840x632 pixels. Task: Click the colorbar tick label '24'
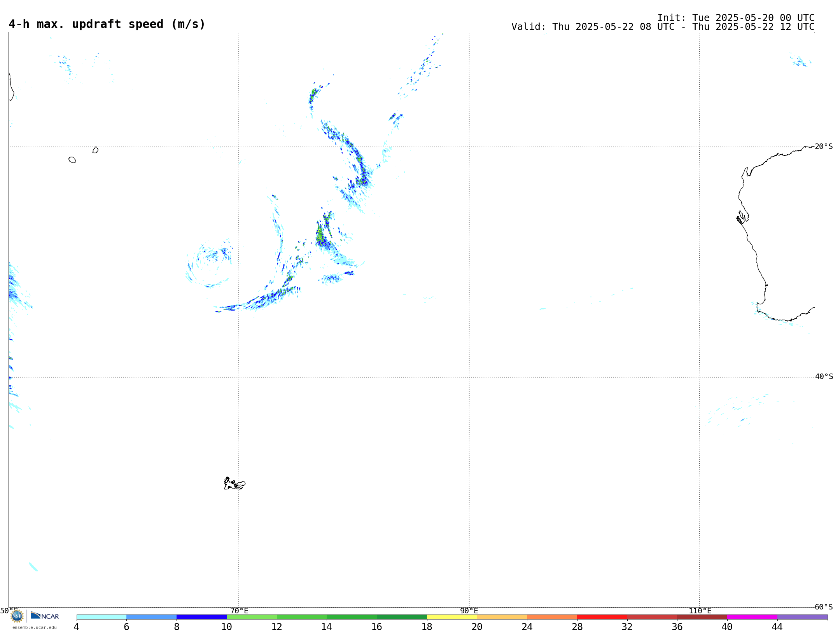coord(527,627)
